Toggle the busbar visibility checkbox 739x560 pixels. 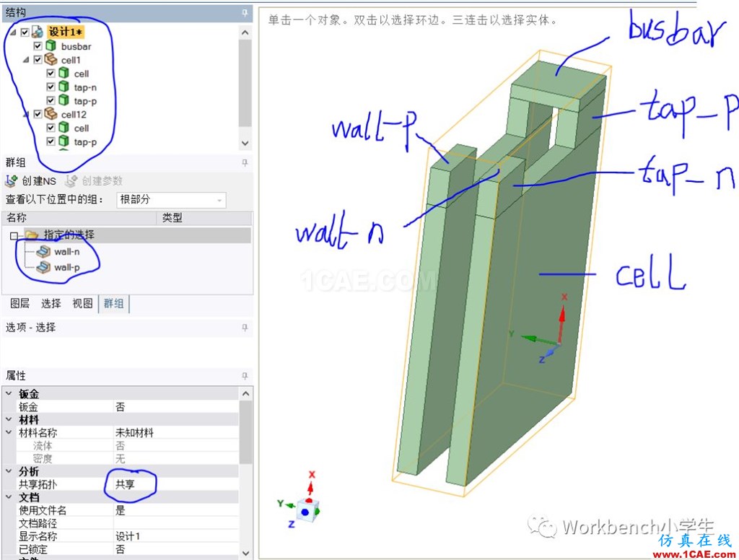click(x=38, y=46)
